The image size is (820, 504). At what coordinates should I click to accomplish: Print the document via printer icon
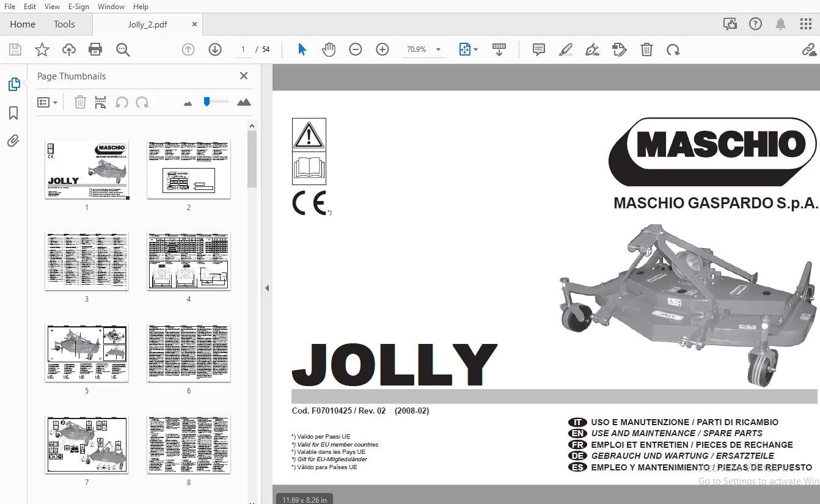(95, 49)
